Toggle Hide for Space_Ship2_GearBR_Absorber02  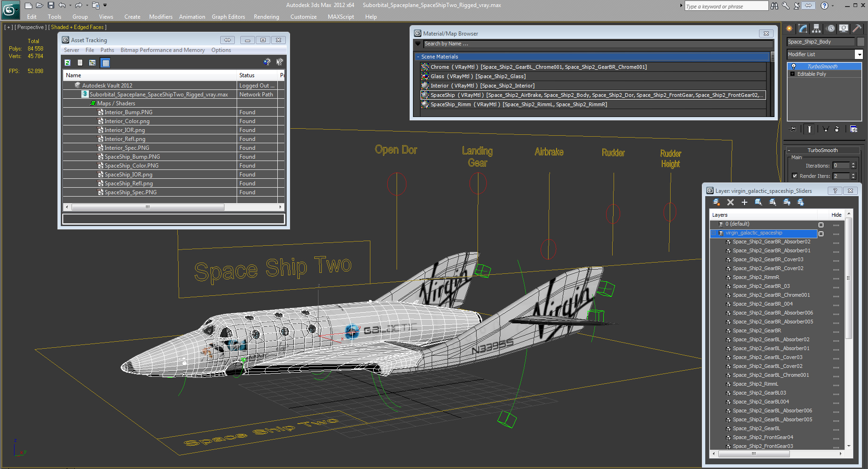(836, 242)
